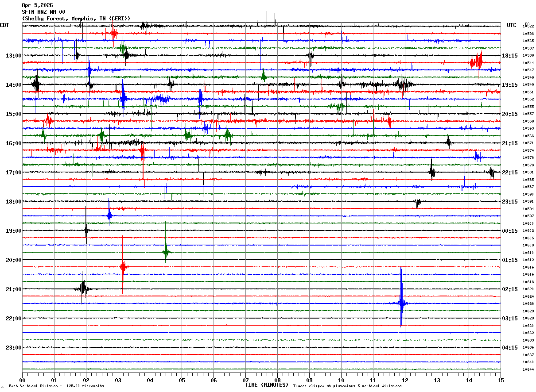Click the DC offset value '10620'
The image size is (536, 392).
click(528, 289)
